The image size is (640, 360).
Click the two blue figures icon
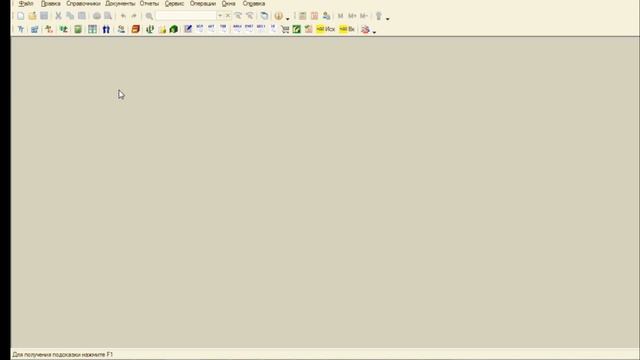point(106,29)
